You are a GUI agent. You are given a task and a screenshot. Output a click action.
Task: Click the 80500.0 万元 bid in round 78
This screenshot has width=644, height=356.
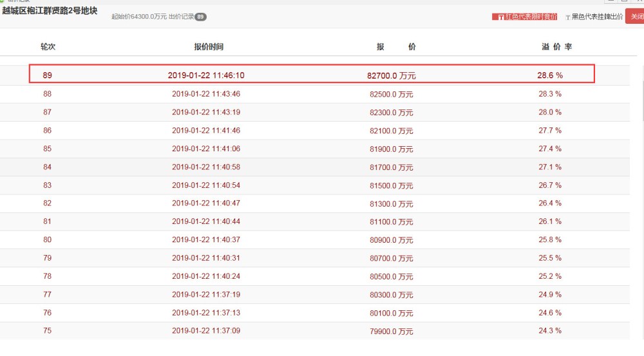[391, 276]
